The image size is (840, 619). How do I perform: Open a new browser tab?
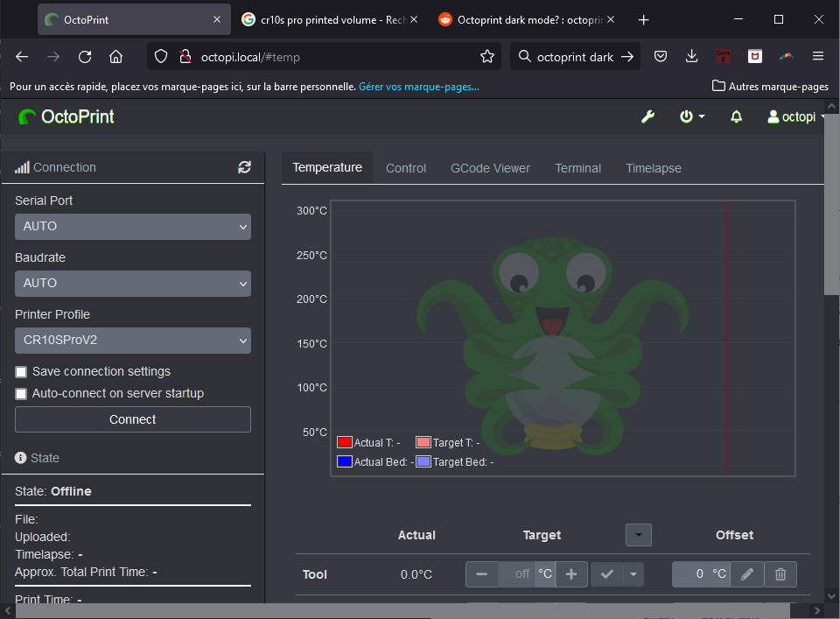[643, 20]
